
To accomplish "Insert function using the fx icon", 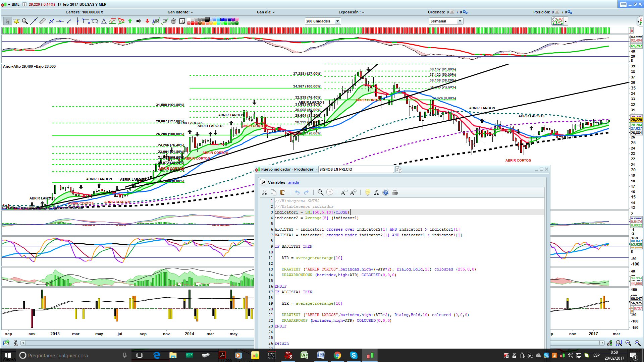I will (376, 192).
